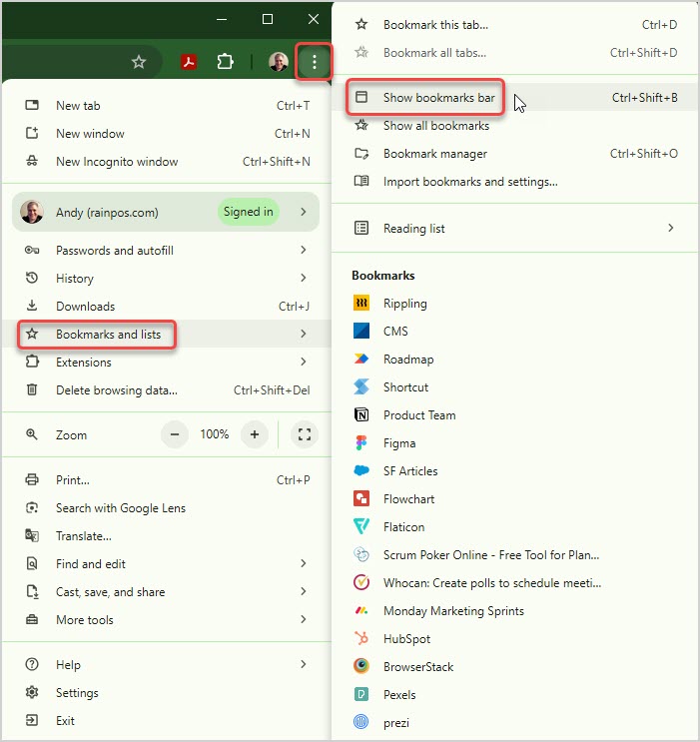Click the zoom out minus button

click(x=175, y=434)
